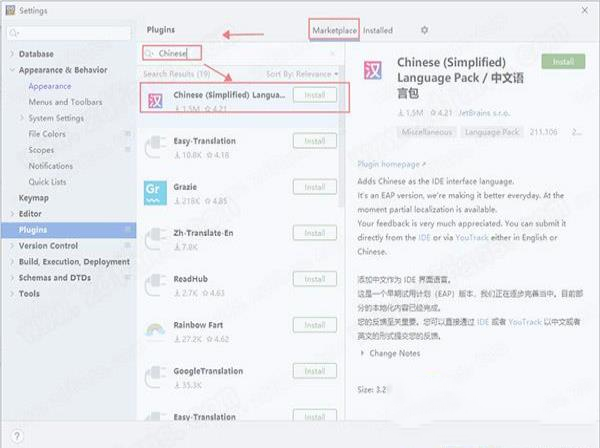Open the Sort By Relevance dropdown
Screen dimensions: 600x448
tap(302, 74)
